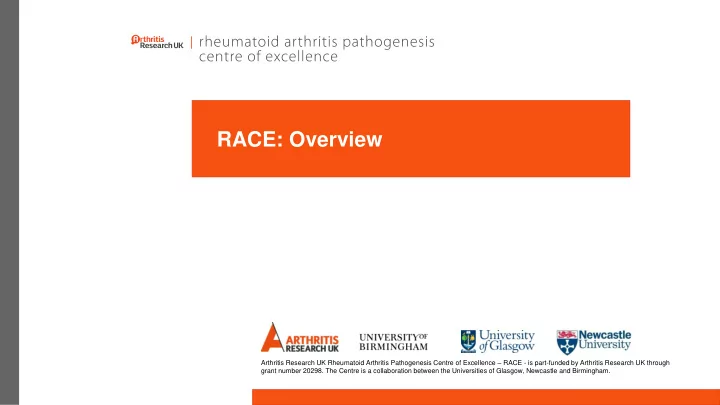Screen dimensions: 720x405
Task: Click the University of Birmingham logo
Action: click(394, 342)
